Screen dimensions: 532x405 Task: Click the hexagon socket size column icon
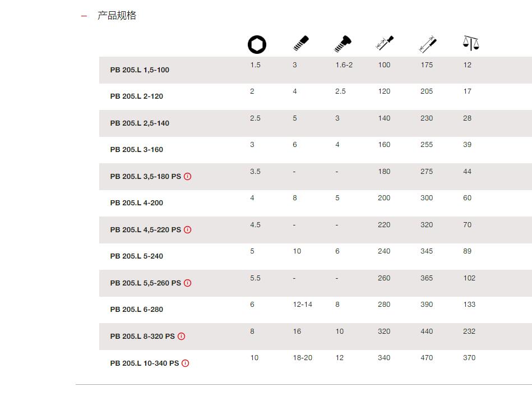click(x=257, y=44)
